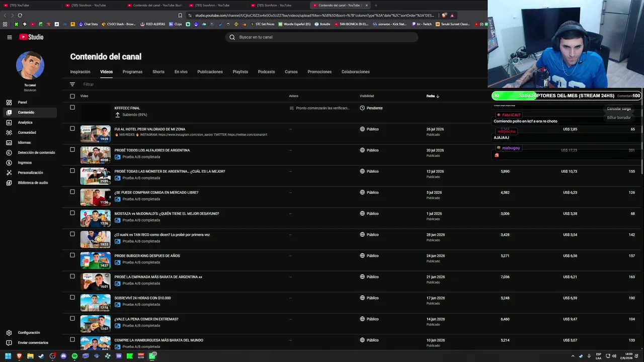Screen dimensions: 644x362
Task: Open Detección de contenido sidebar icon
Action: 9,153
